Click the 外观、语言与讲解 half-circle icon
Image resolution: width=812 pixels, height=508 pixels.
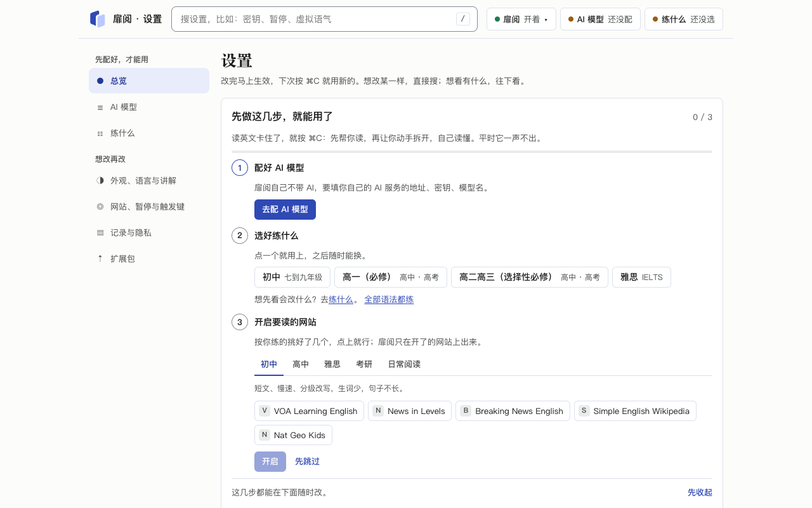tap(100, 181)
